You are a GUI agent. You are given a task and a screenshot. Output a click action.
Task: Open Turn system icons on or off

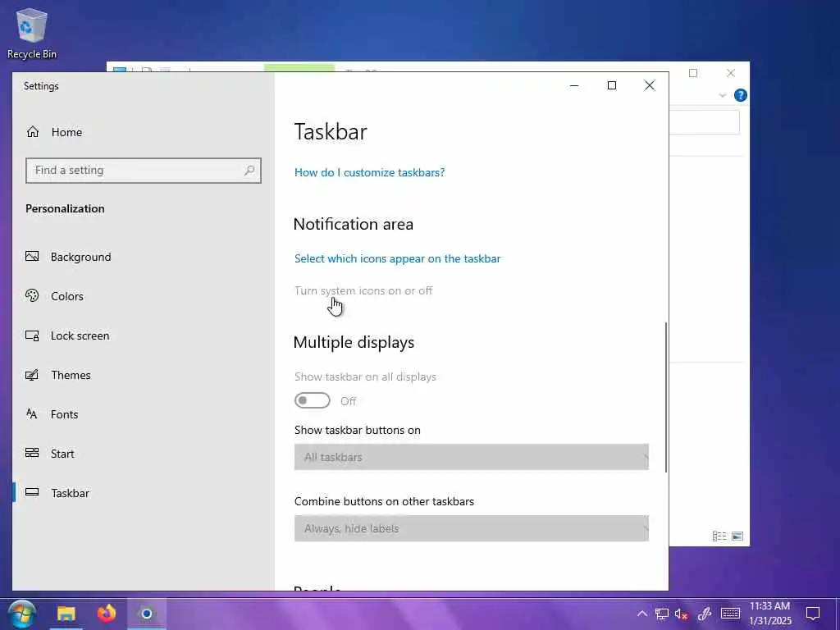click(363, 291)
